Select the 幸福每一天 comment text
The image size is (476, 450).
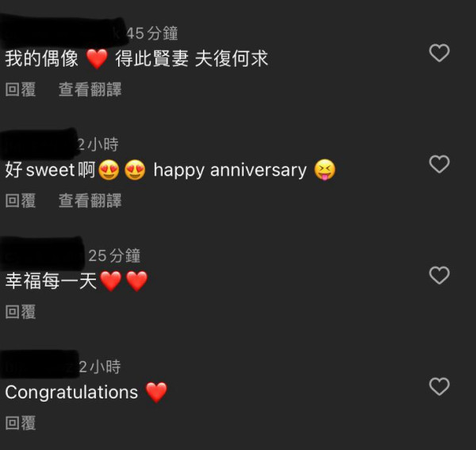click(76, 281)
